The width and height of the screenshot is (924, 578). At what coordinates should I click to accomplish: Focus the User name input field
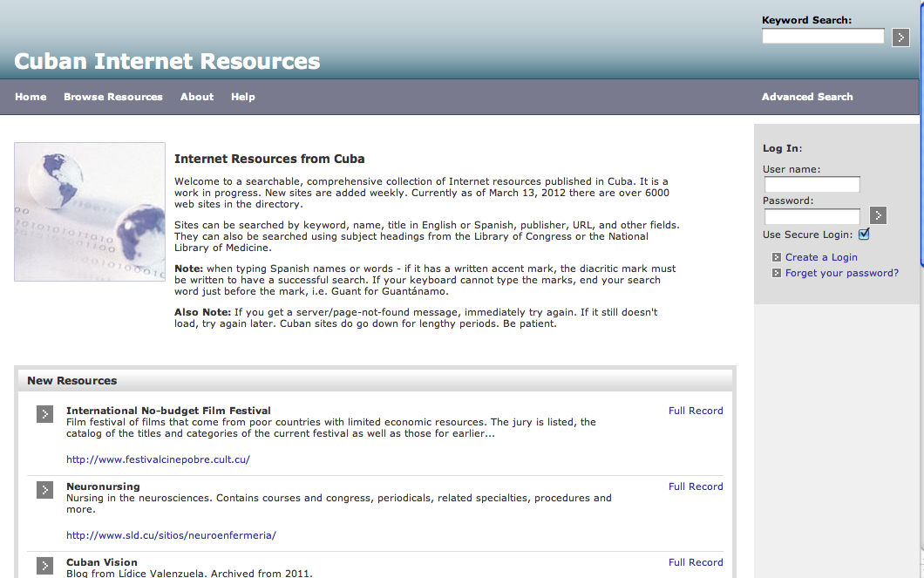812,185
